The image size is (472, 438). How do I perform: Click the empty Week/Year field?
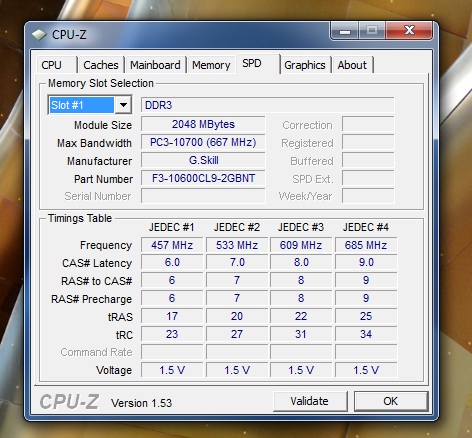(x=368, y=196)
